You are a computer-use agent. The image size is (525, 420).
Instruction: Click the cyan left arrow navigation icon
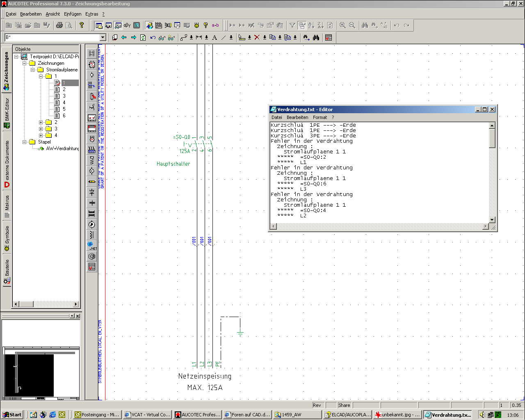(x=124, y=38)
